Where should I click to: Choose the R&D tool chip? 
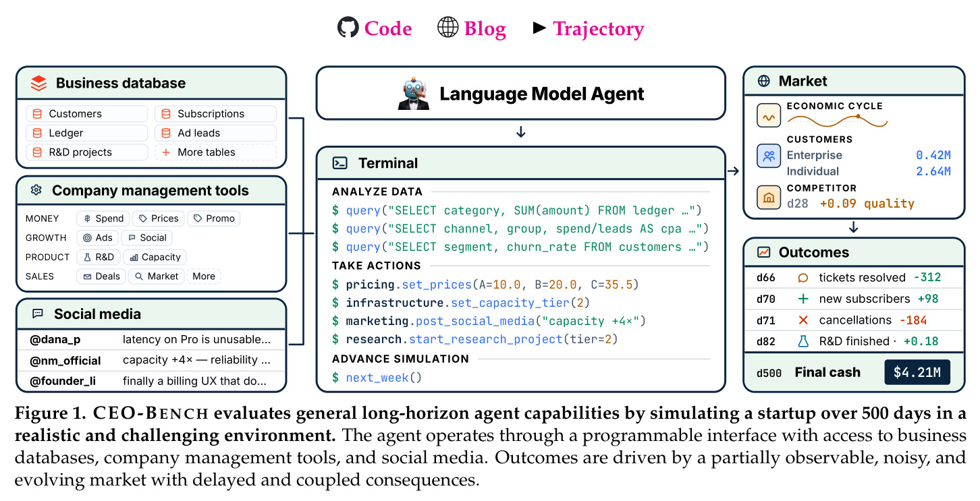click(99, 257)
